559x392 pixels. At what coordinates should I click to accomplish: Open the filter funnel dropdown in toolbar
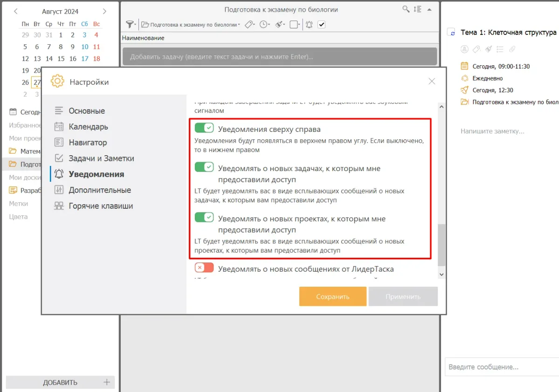point(131,25)
